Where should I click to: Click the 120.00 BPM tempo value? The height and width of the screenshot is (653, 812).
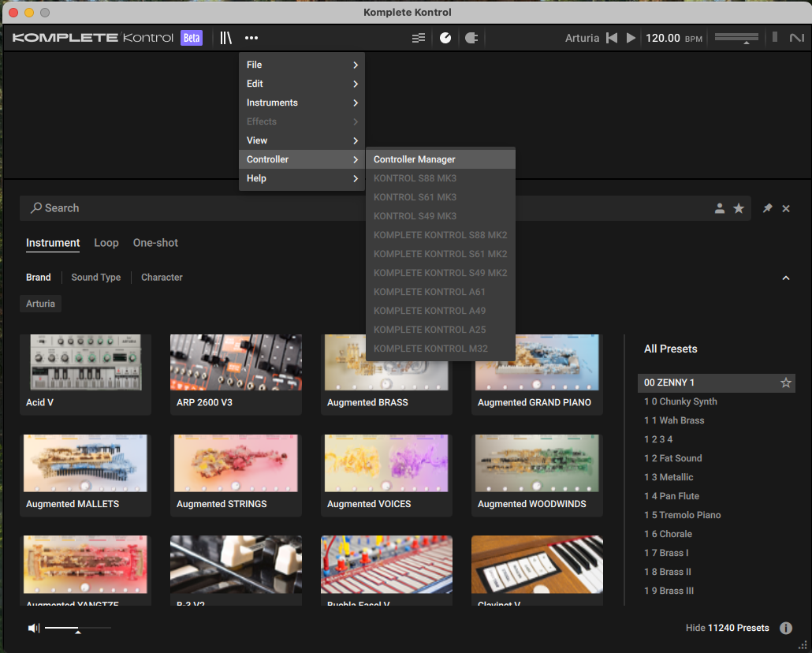click(x=662, y=38)
